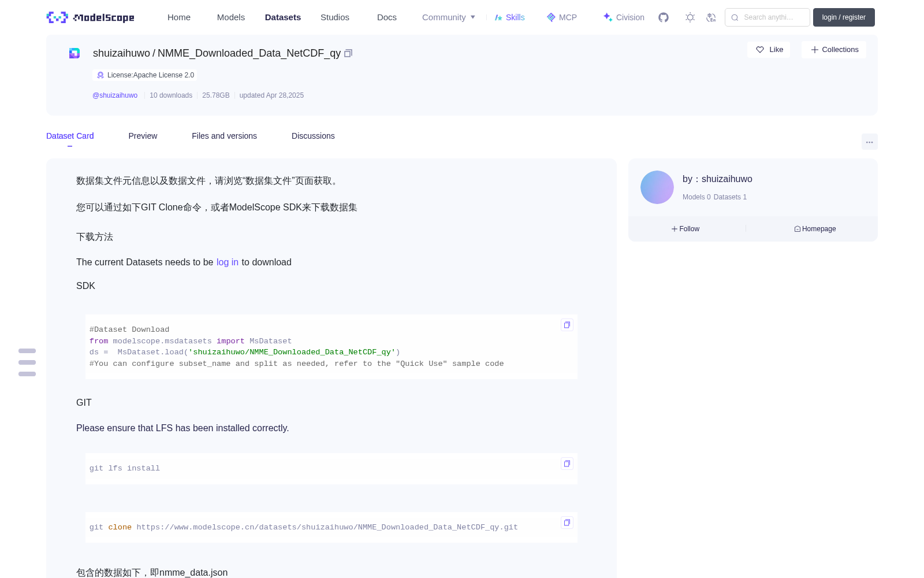Click the '10 downloads' text
The width and height of the screenshot is (924, 578).
coord(171,95)
